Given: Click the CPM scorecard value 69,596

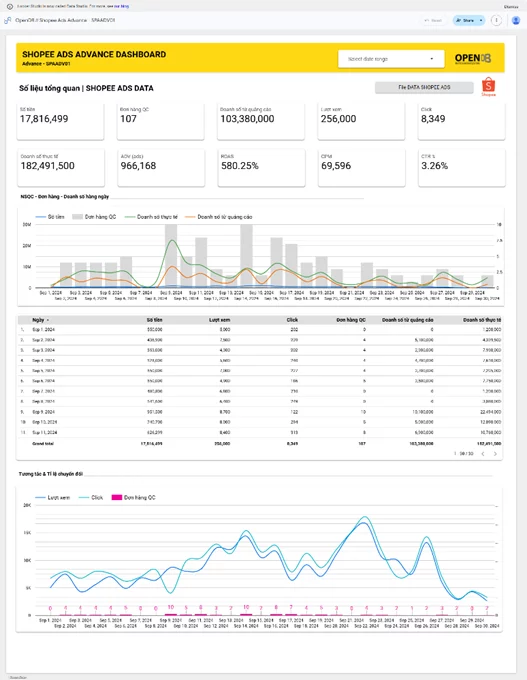Looking at the screenshot, I should pos(336,166).
